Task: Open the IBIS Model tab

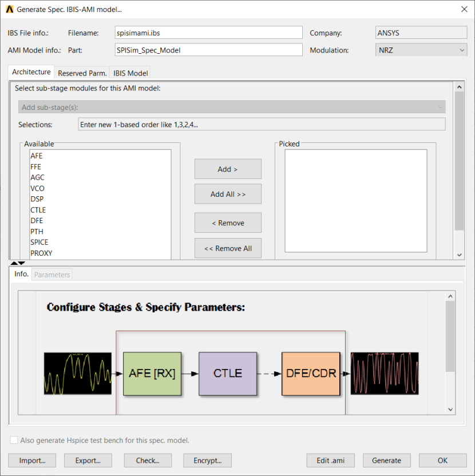Action: [130, 73]
